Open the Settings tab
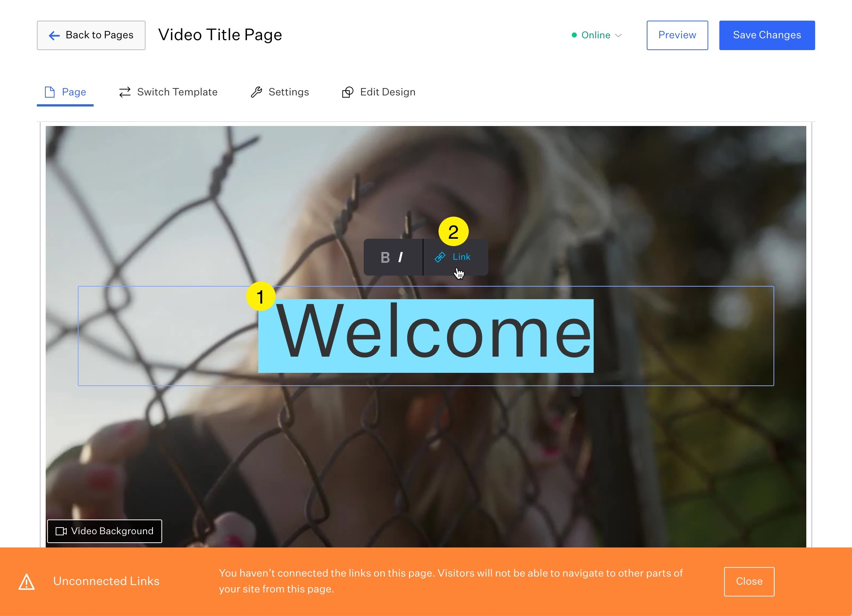This screenshot has height=616, width=852. click(x=280, y=92)
